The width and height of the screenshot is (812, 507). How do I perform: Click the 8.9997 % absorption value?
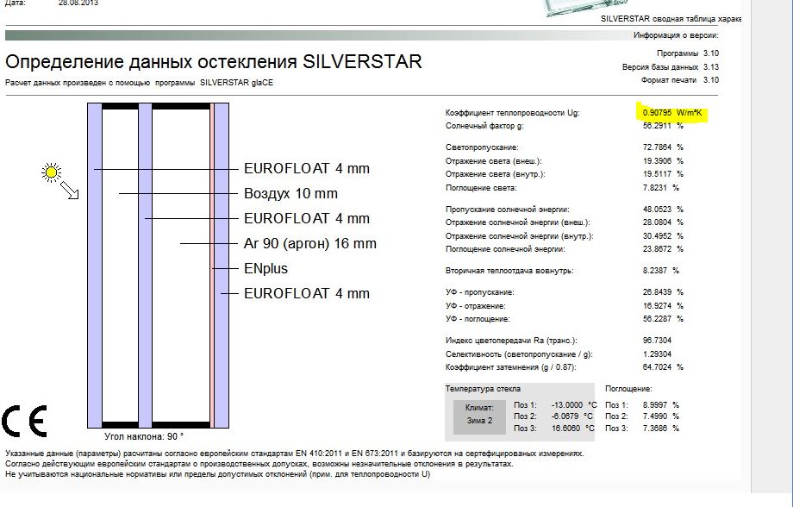[x=661, y=405]
